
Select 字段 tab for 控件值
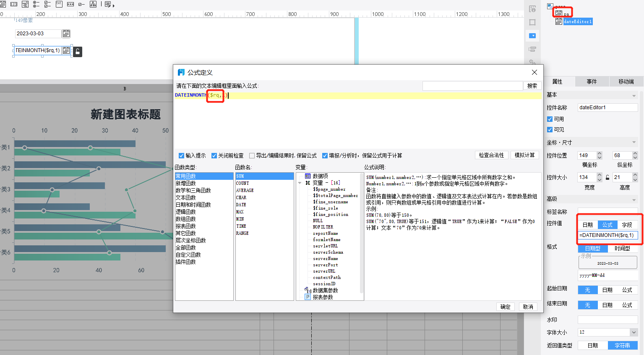pos(627,225)
